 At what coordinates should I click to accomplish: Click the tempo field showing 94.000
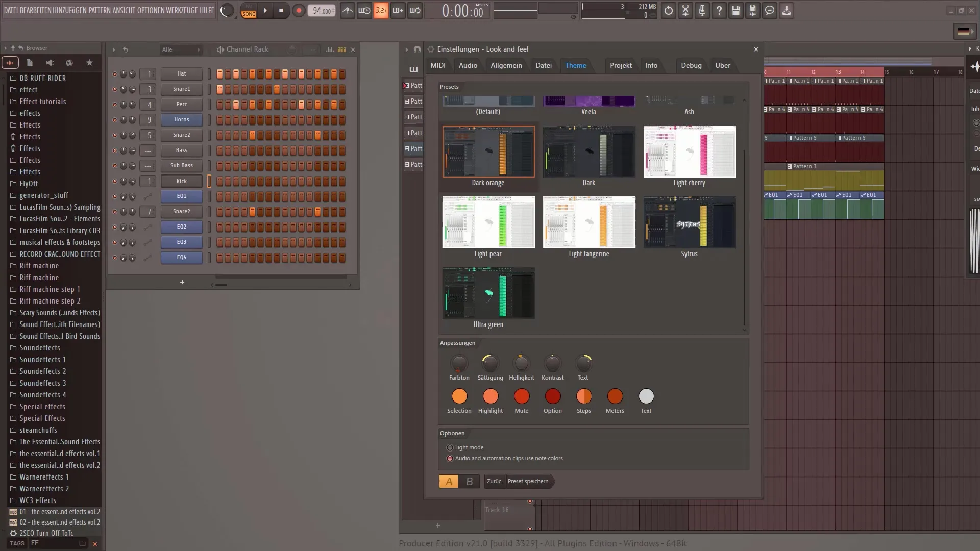tap(322, 11)
